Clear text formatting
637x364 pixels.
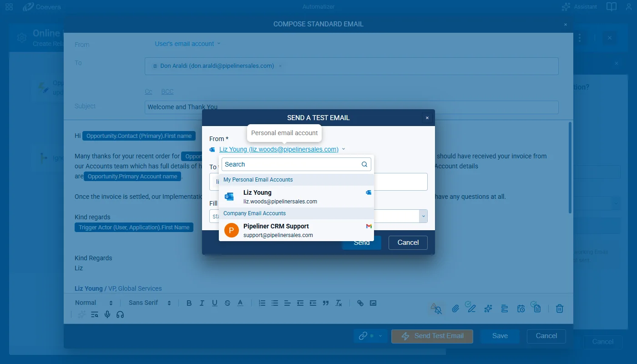339,303
